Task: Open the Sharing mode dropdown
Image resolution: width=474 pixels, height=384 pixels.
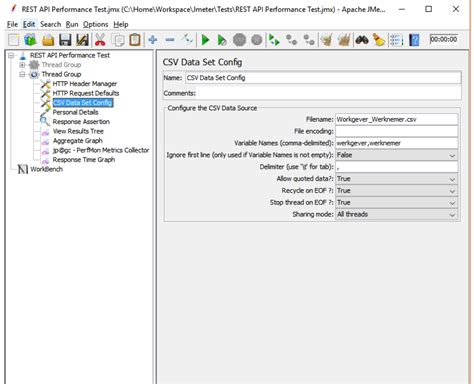Action: (397, 214)
